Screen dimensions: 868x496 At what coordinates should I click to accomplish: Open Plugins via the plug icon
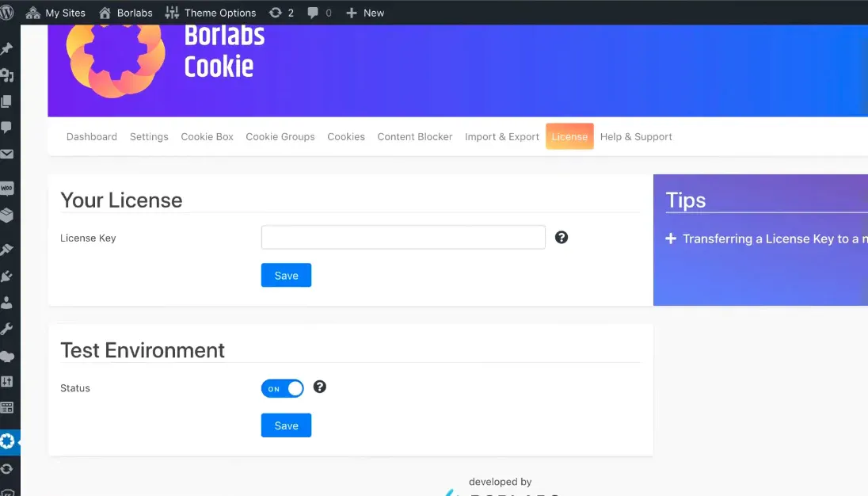7,276
